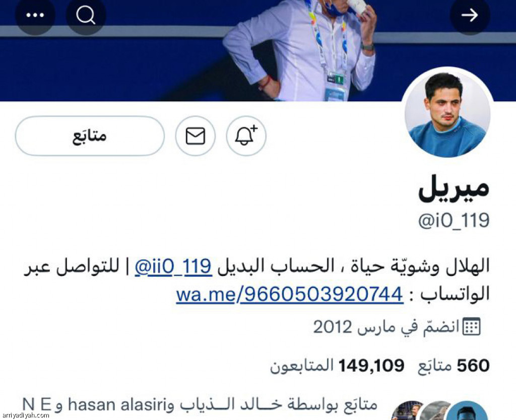Click the انضمّ في مارس 2012 joined text
The height and width of the screenshot is (420, 516).
[x=386, y=327]
